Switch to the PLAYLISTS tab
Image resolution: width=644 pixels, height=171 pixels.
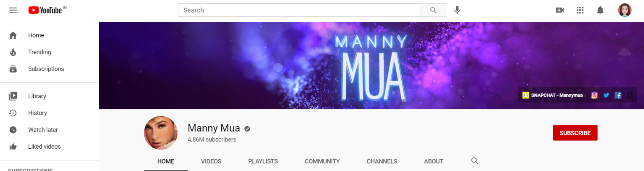click(x=263, y=161)
